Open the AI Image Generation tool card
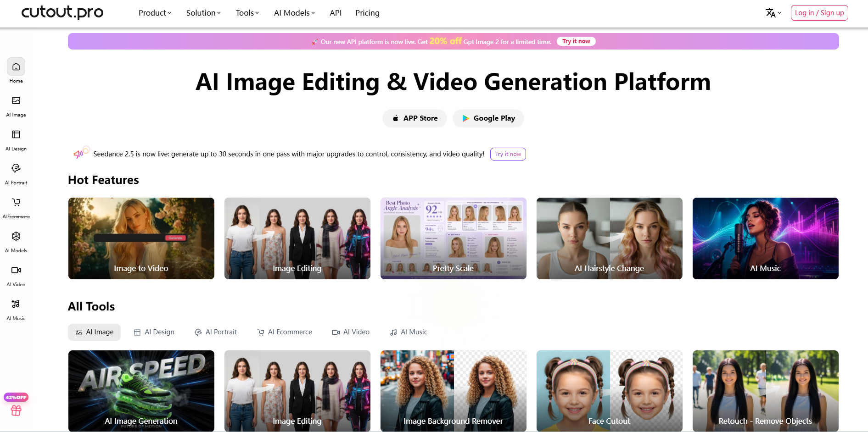 pos(141,391)
